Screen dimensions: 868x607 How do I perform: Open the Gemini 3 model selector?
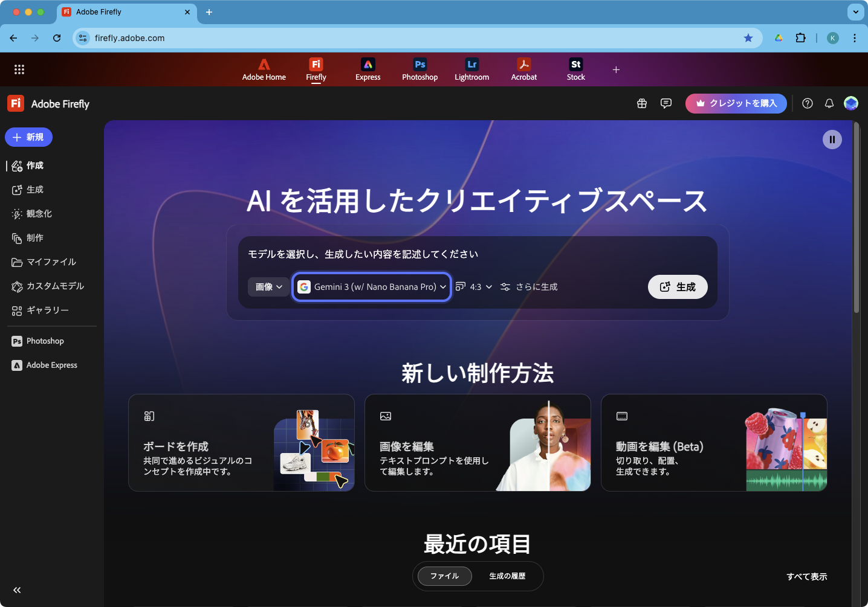pyautogui.click(x=372, y=287)
